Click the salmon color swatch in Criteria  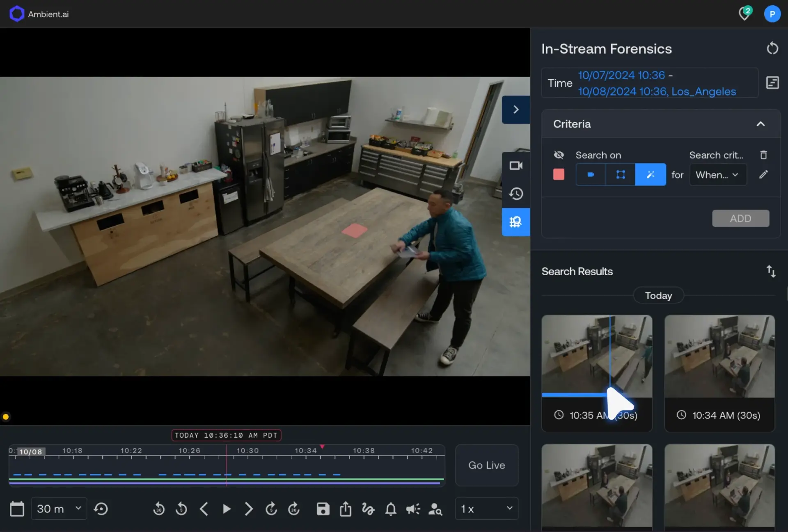tap(559, 174)
